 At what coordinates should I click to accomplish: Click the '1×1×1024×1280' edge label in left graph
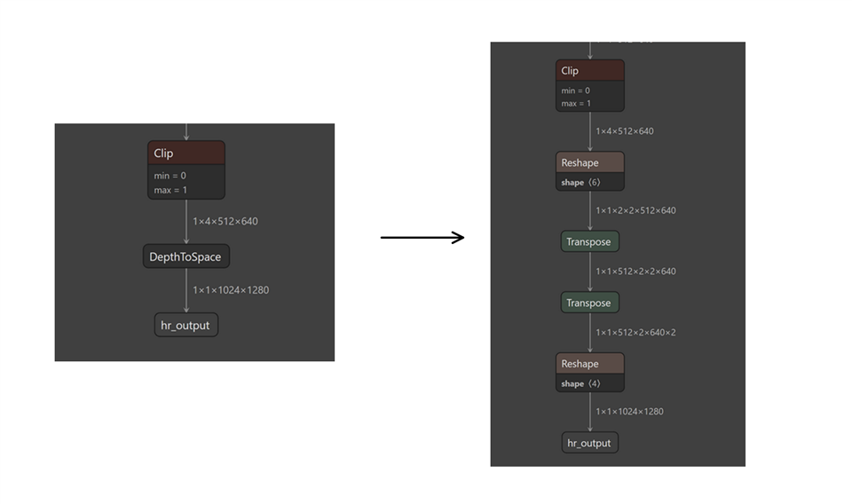231,290
